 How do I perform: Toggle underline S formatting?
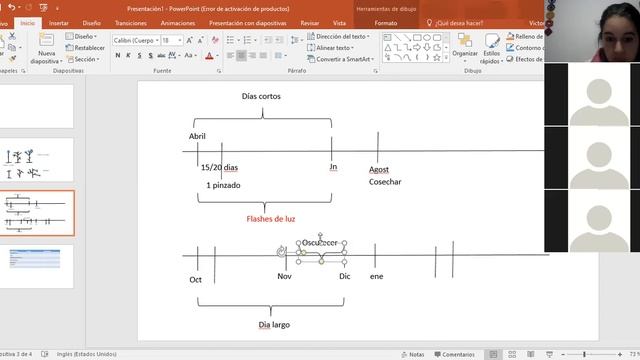(140, 55)
